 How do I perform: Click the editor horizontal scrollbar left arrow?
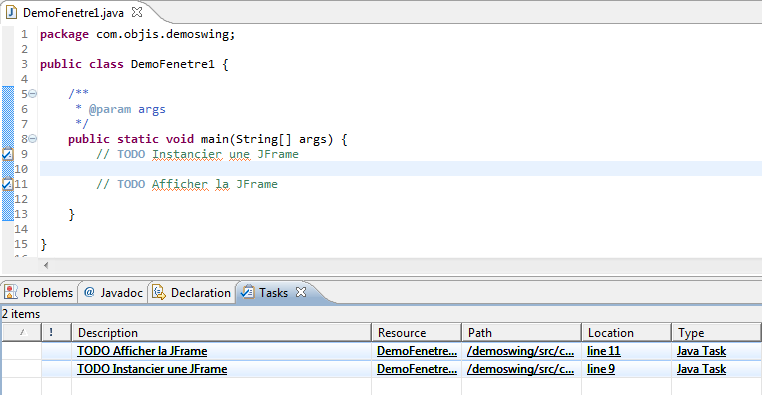pos(46,265)
